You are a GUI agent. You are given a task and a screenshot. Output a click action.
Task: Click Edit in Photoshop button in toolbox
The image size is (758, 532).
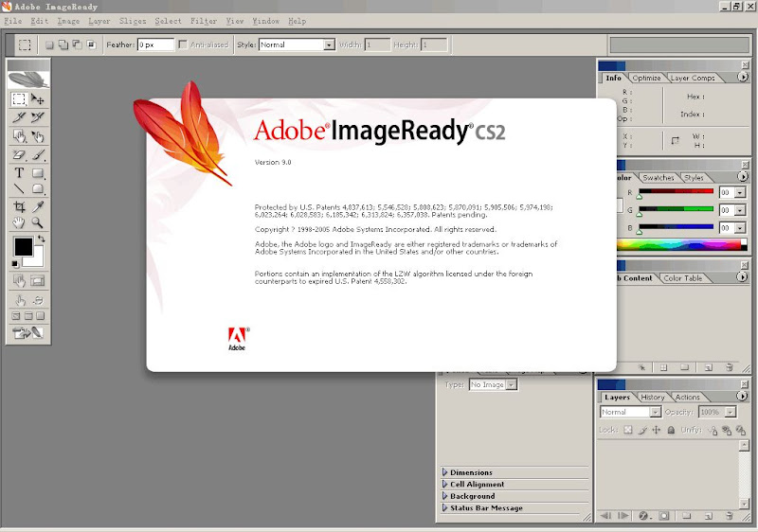coord(28,332)
